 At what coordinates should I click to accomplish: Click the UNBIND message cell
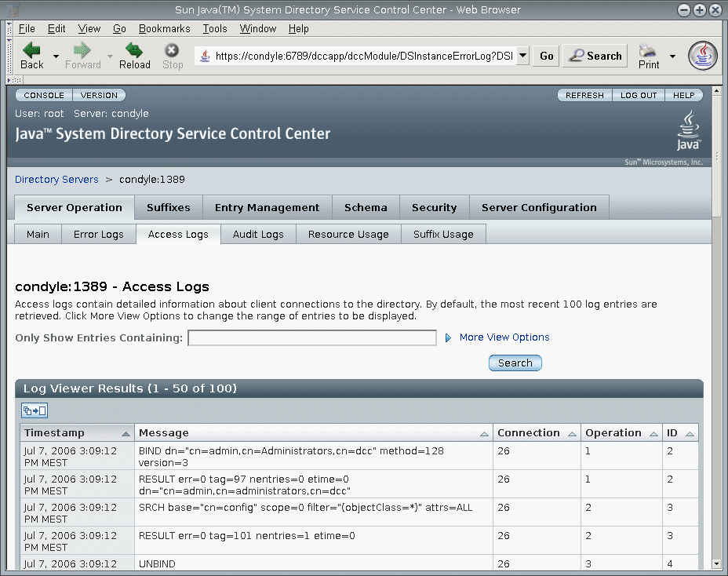[313, 564]
